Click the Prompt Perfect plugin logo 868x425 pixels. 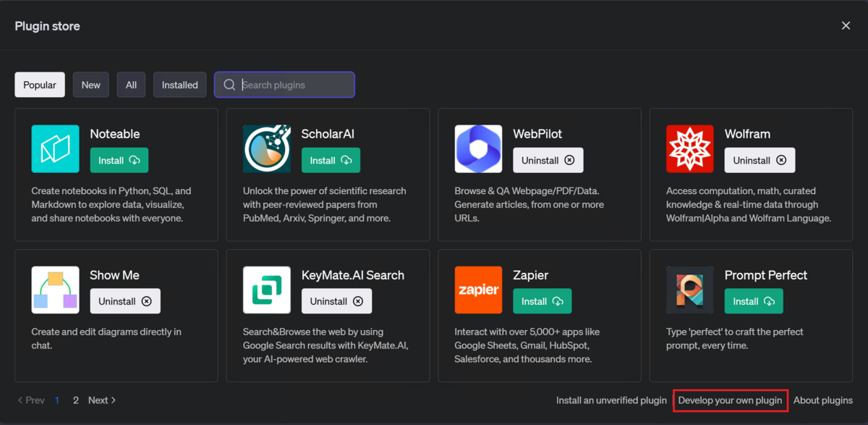pyautogui.click(x=690, y=290)
